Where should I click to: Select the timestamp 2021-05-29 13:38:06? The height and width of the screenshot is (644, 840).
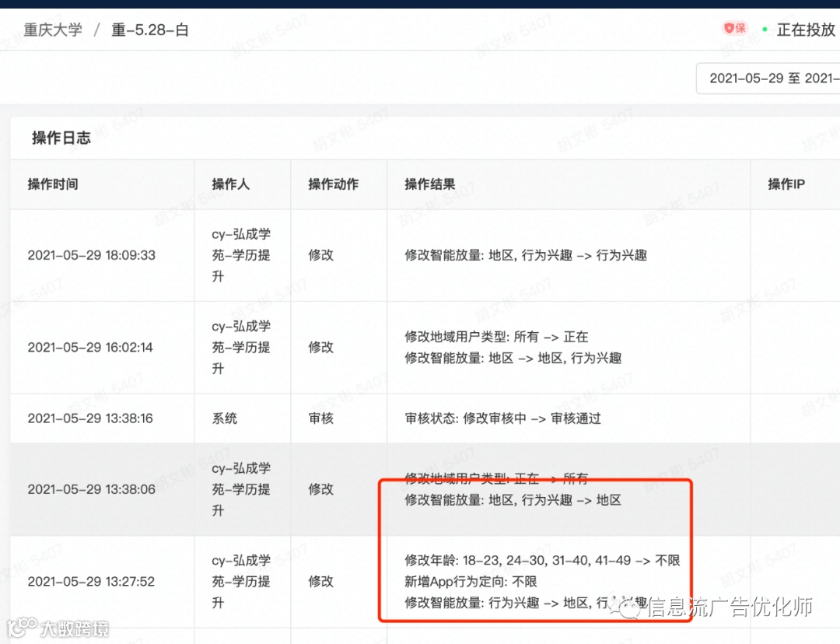(x=92, y=489)
